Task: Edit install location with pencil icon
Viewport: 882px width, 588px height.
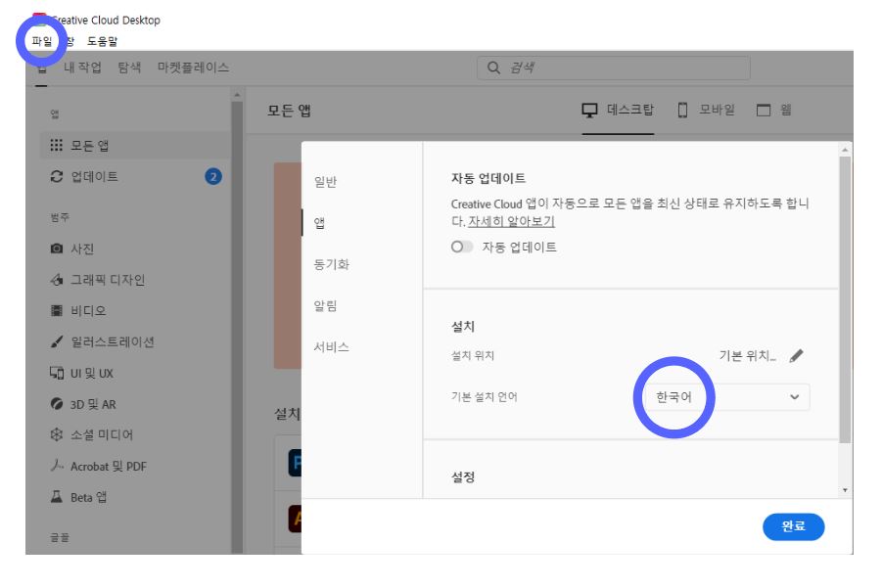Action: [x=796, y=356]
